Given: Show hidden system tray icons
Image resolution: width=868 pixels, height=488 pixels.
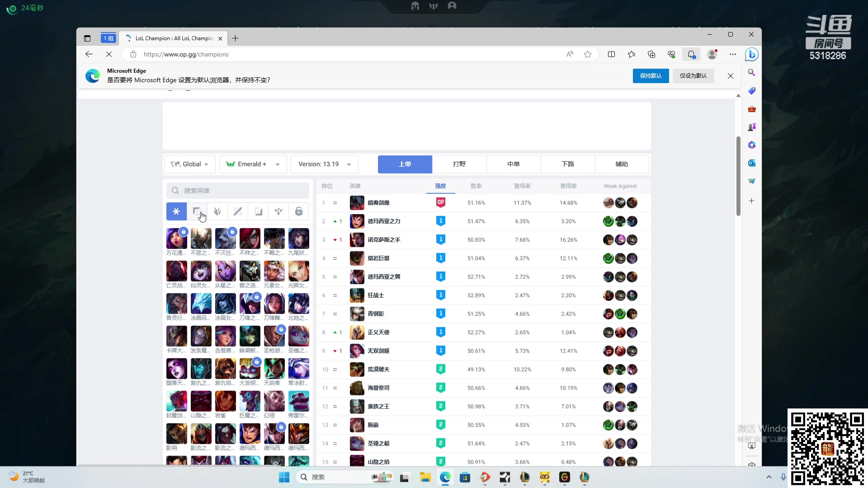Looking at the screenshot, I should pyautogui.click(x=769, y=477).
